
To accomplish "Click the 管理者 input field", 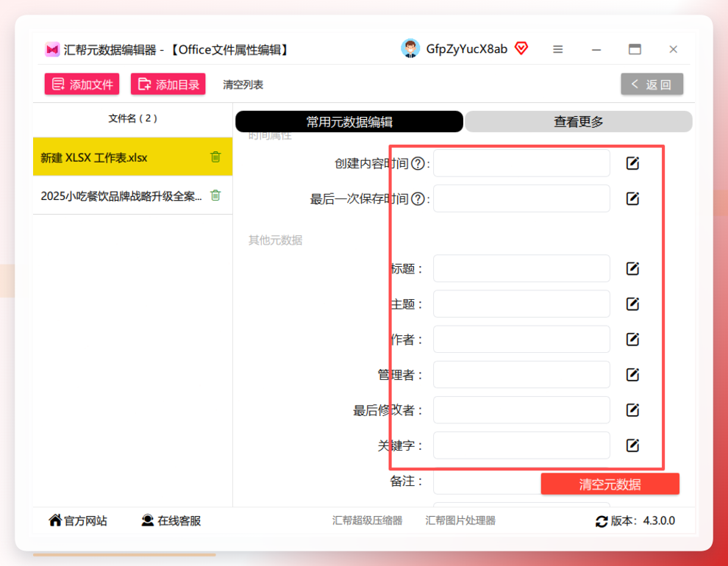I will pos(521,374).
